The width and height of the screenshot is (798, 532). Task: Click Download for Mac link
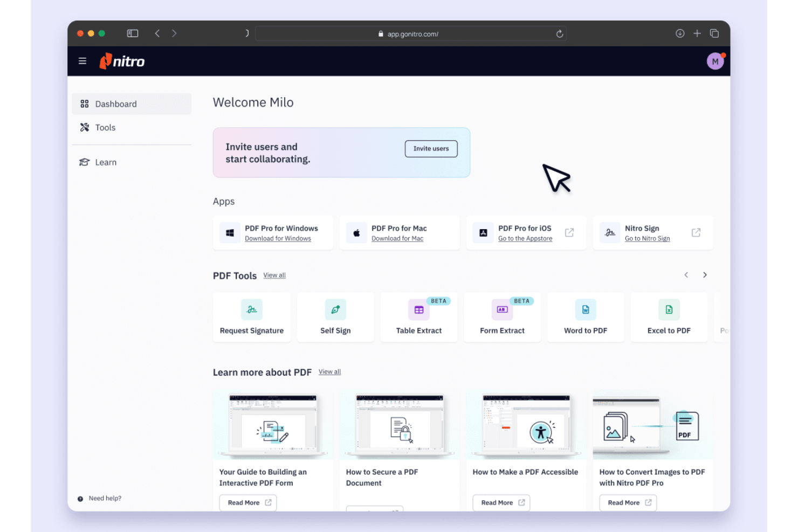click(x=397, y=239)
